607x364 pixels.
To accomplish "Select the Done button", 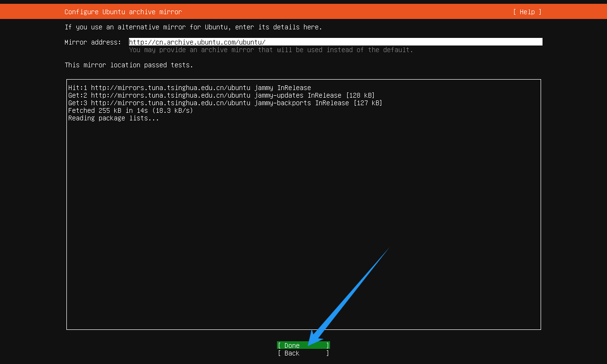I will (x=303, y=346).
